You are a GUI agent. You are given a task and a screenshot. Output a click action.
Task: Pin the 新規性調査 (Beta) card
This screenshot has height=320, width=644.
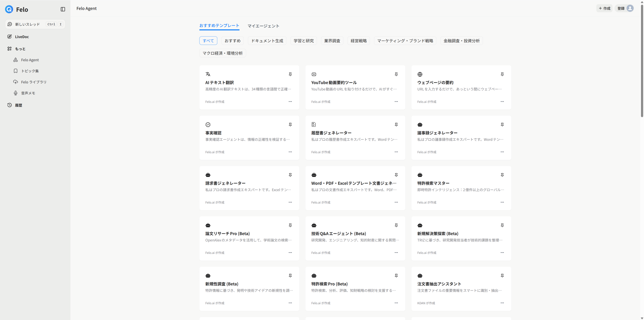(x=290, y=276)
